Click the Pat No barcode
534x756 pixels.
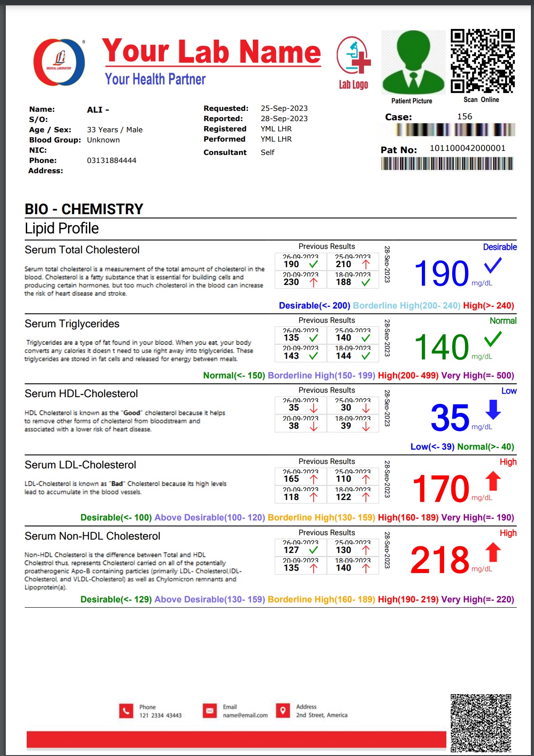point(447,163)
